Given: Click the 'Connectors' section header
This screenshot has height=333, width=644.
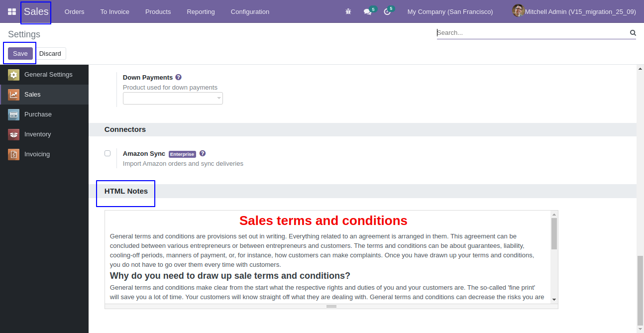Looking at the screenshot, I should pyautogui.click(x=125, y=129).
